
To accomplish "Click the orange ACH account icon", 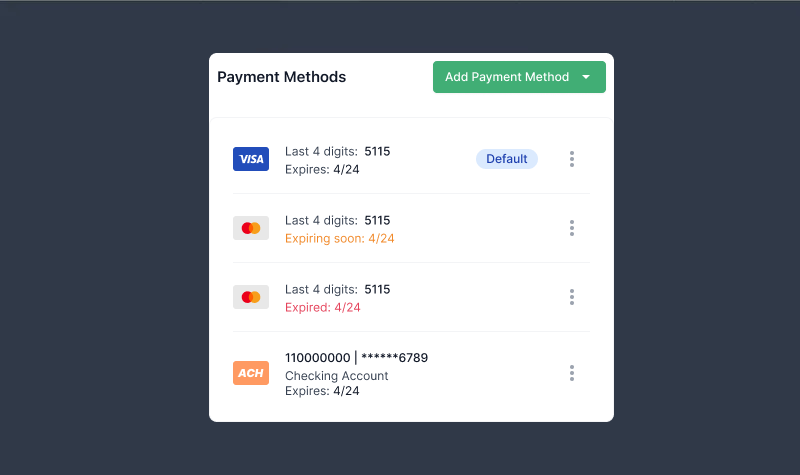I will pos(251,373).
